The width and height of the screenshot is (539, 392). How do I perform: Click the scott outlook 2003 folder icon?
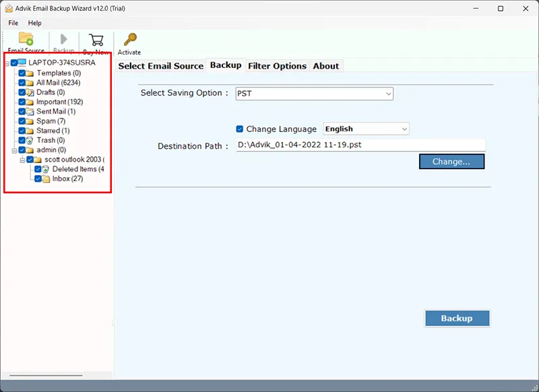[x=38, y=160]
